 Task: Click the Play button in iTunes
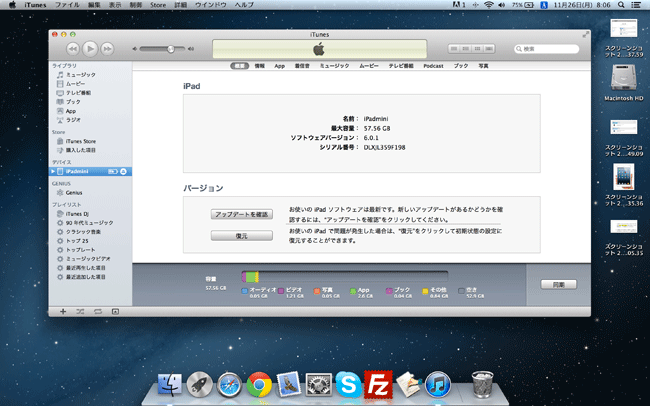click(90, 49)
